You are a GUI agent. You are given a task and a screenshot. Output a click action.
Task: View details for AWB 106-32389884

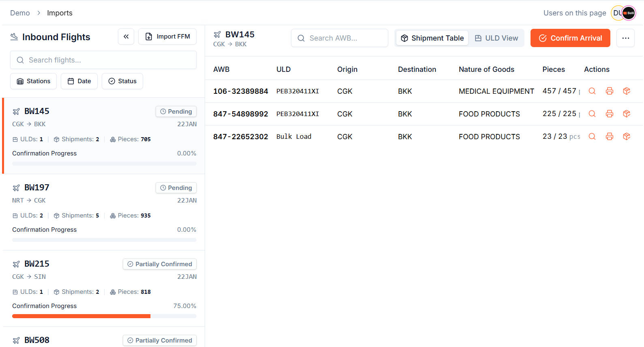(592, 91)
